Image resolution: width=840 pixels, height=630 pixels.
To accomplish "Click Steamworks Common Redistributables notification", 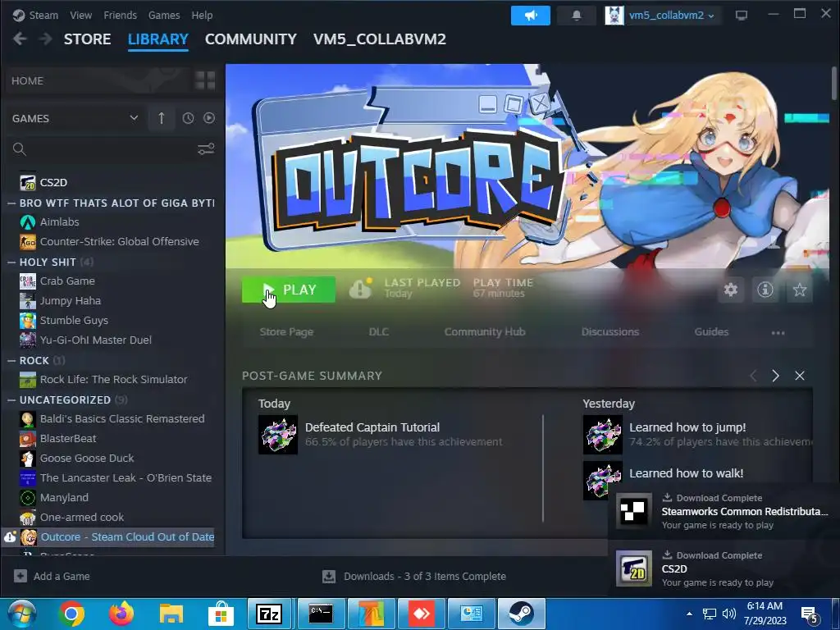I will click(722, 511).
